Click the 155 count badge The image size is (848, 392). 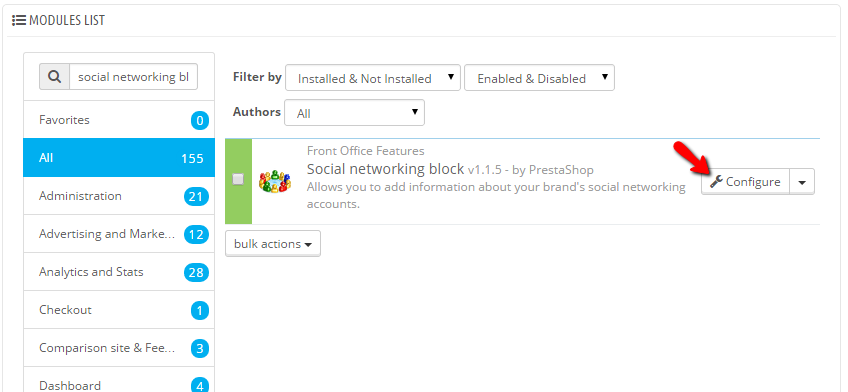[x=193, y=159]
